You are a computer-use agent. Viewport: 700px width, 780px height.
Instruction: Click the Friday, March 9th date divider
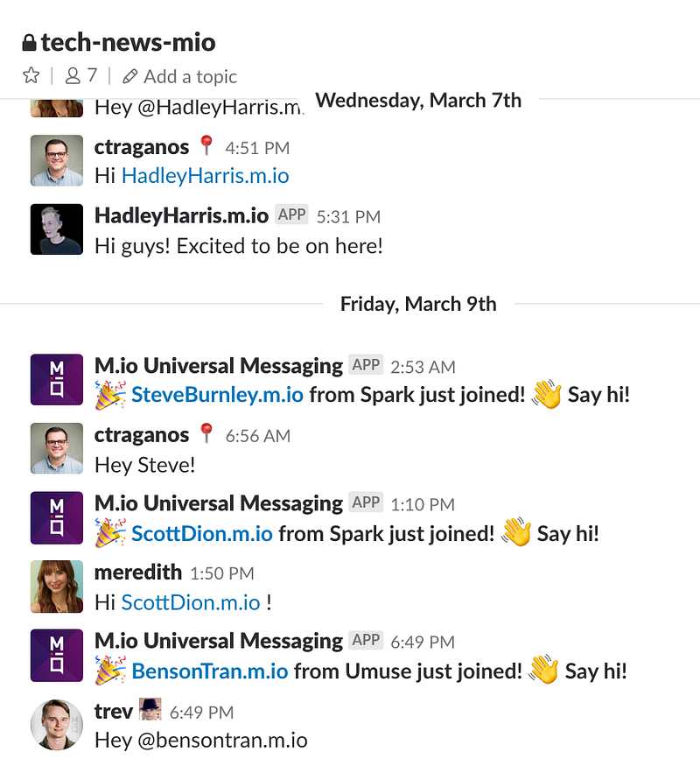[x=418, y=304]
